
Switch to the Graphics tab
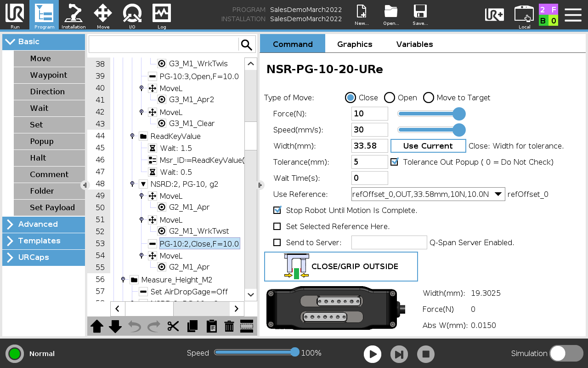point(355,44)
